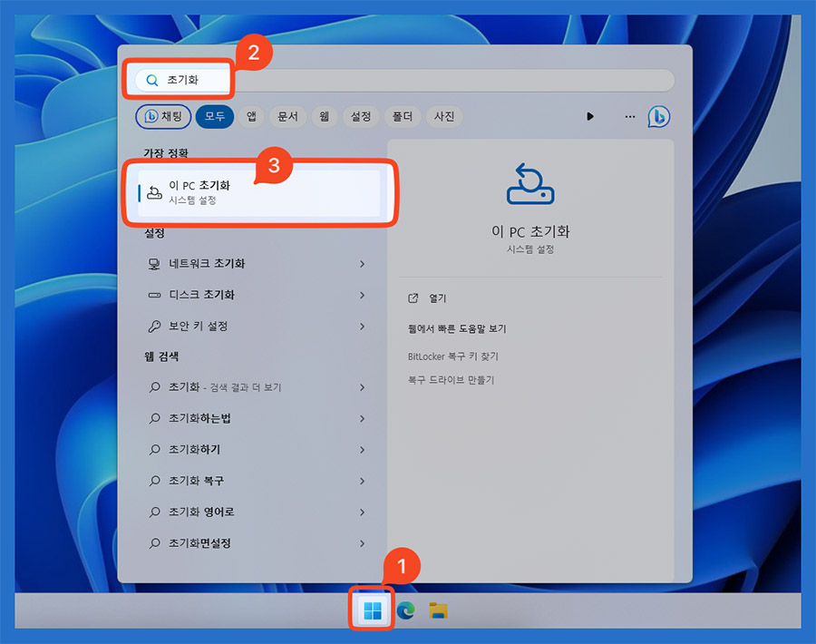Open 복구 드라이브 만들기 help link
Image resolution: width=816 pixels, height=644 pixels.
pos(451,380)
